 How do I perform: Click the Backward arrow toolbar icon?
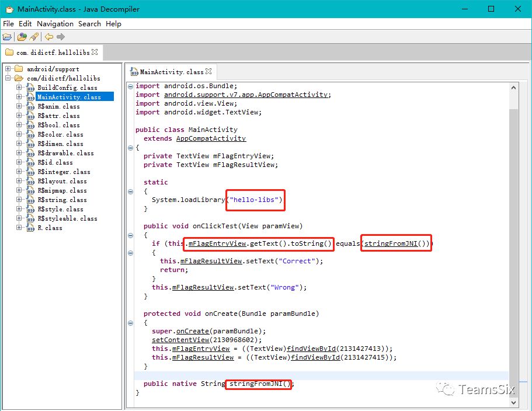click(49, 37)
